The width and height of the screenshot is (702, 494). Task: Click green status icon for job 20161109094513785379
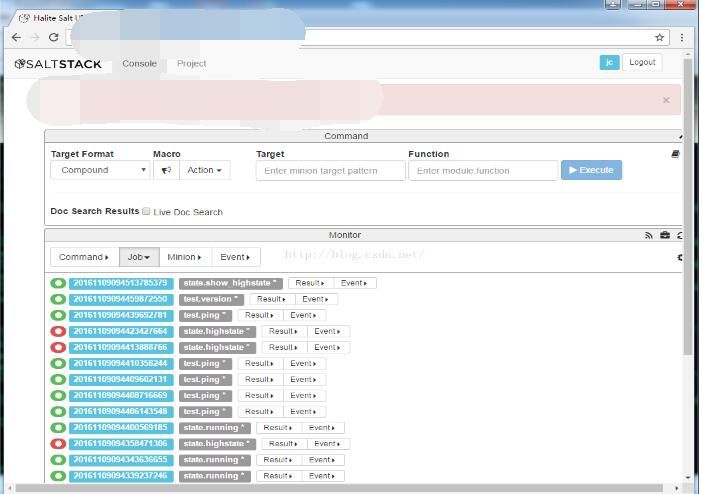coord(58,283)
